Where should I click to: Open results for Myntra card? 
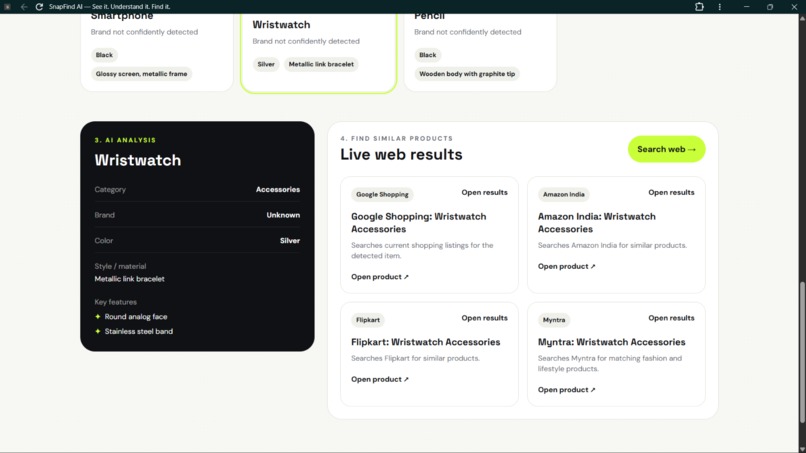pos(671,318)
